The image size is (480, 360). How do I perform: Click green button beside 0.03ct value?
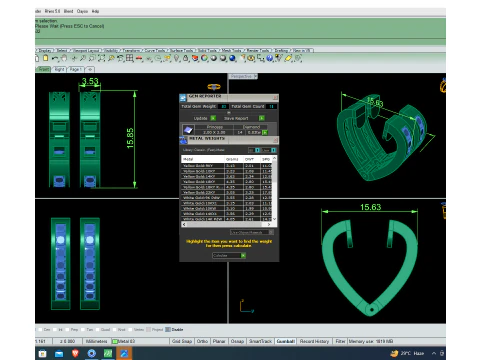coord(265,133)
